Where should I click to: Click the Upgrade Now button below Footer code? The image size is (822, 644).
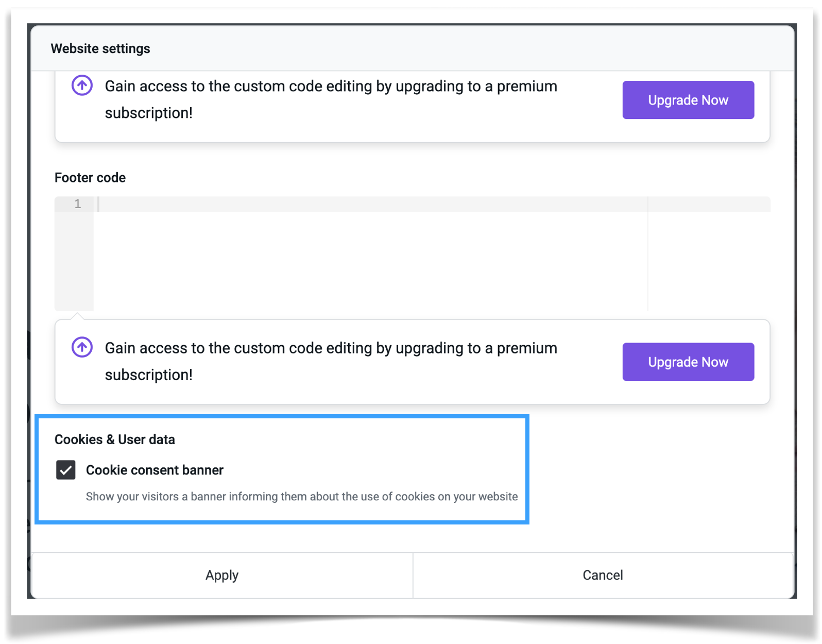[x=688, y=362]
